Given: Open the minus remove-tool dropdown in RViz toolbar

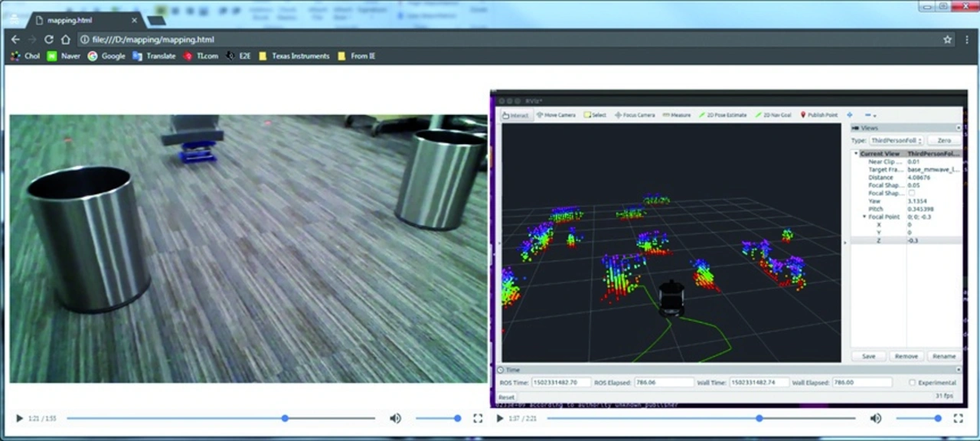Looking at the screenshot, I should tap(871, 115).
